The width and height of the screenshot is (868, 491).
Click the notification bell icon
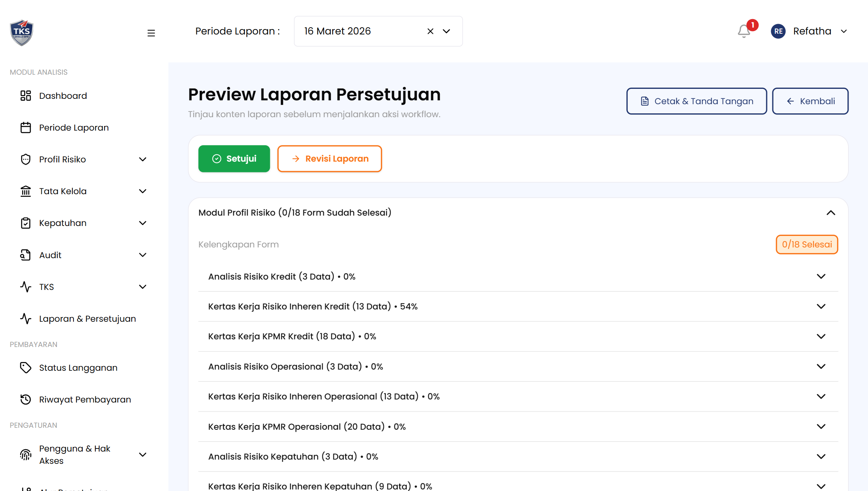(x=744, y=31)
